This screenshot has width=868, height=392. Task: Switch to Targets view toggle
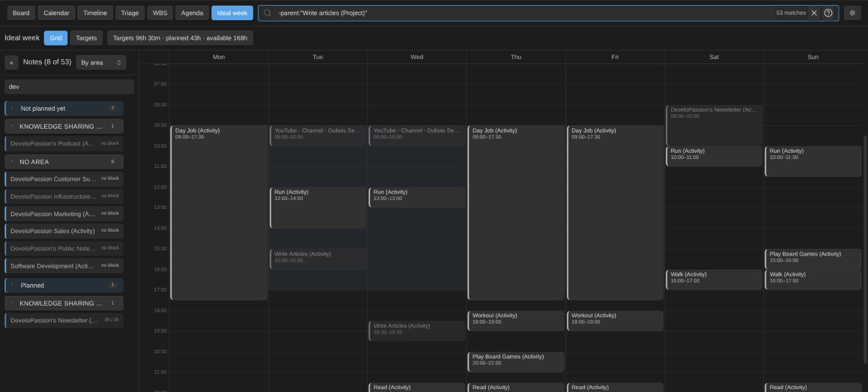click(x=87, y=38)
